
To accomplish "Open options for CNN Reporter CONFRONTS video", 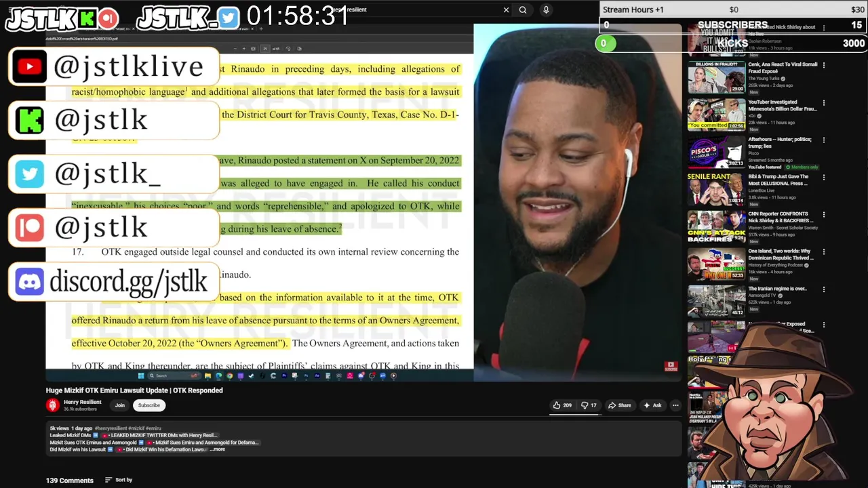I will (824, 214).
